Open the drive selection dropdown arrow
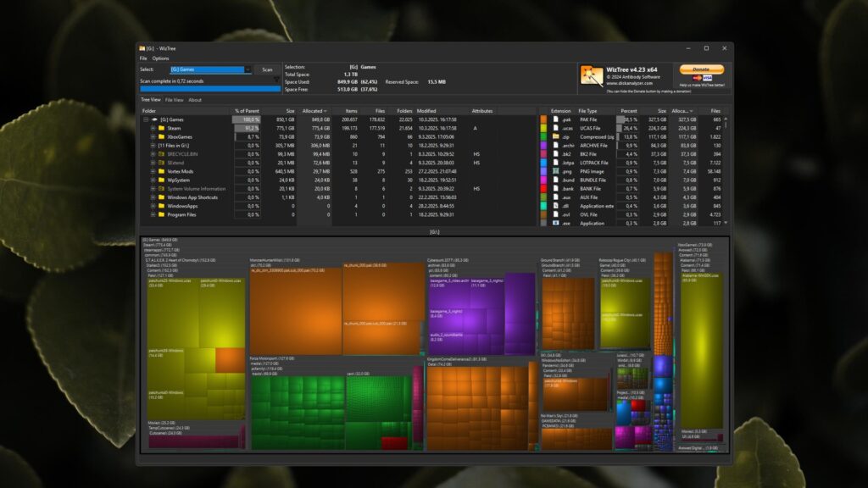The height and width of the screenshot is (488, 868). [x=248, y=69]
